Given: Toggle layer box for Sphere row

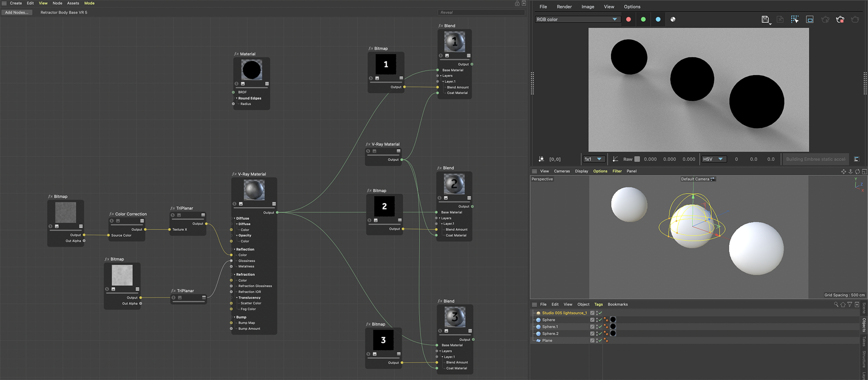Looking at the screenshot, I should 592,320.
